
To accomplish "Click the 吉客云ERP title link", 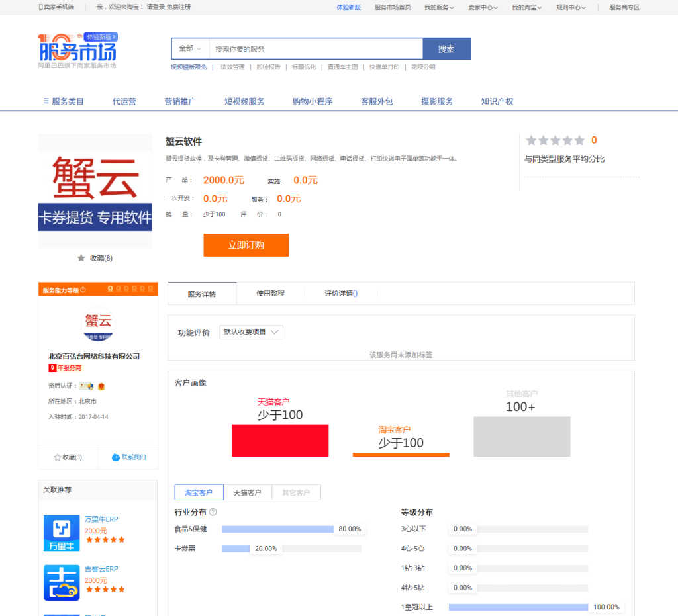I will click(101, 569).
